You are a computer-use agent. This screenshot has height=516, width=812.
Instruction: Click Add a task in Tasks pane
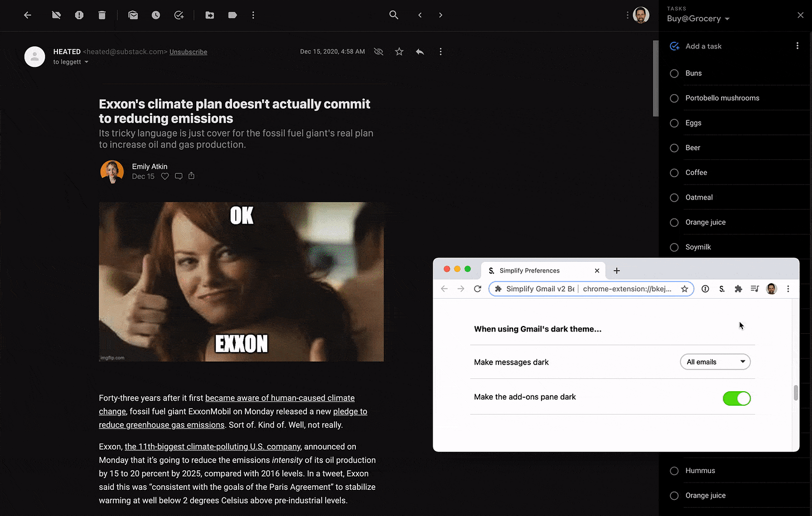tap(703, 46)
